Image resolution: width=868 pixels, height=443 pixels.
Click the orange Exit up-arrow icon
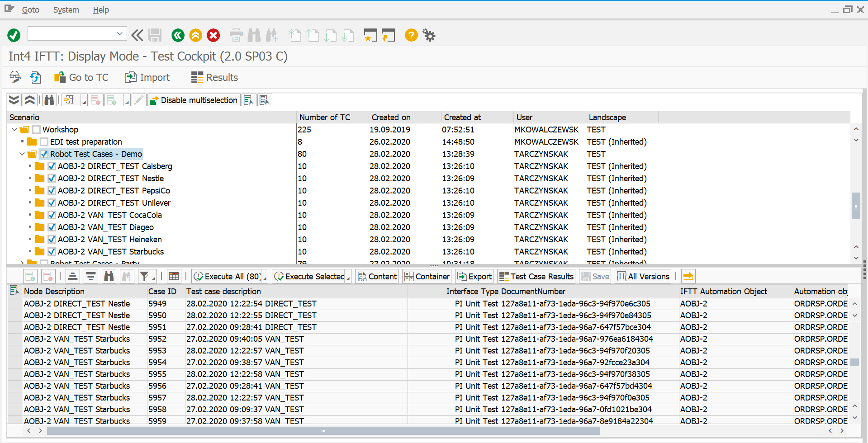(x=195, y=35)
